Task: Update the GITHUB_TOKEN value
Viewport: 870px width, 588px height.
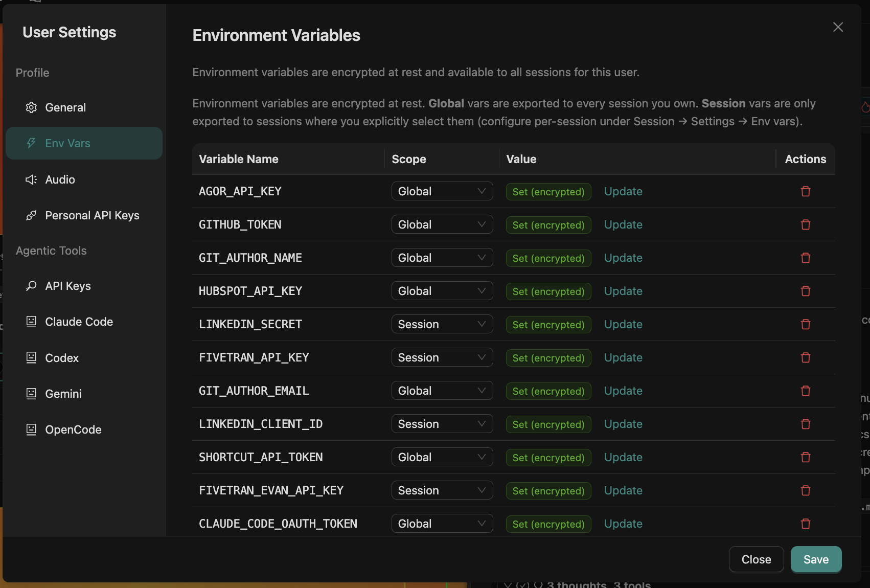Action: tap(623, 224)
